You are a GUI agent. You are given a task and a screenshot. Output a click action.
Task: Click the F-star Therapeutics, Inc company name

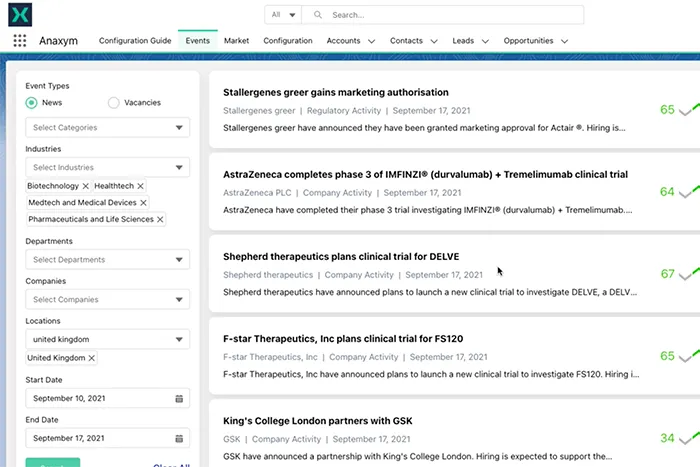270,357
